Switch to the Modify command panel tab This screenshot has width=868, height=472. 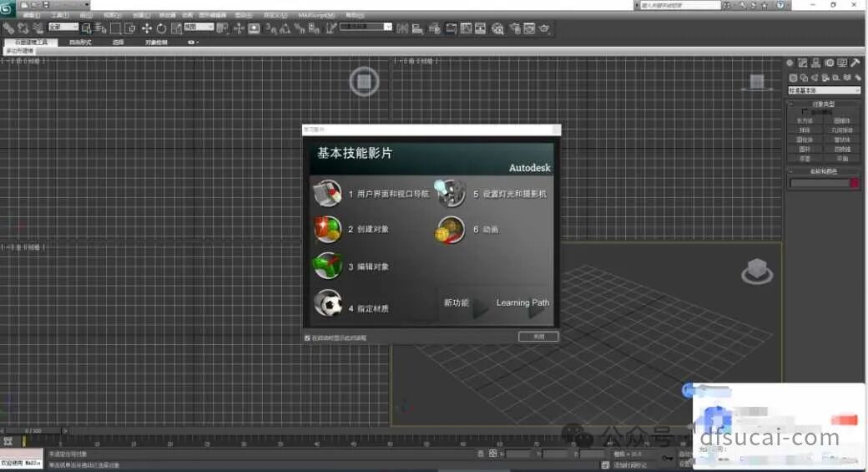tap(803, 63)
